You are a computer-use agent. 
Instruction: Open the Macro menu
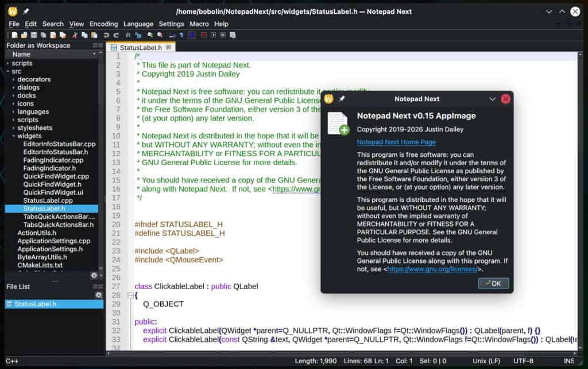pyautogui.click(x=199, y=24)
